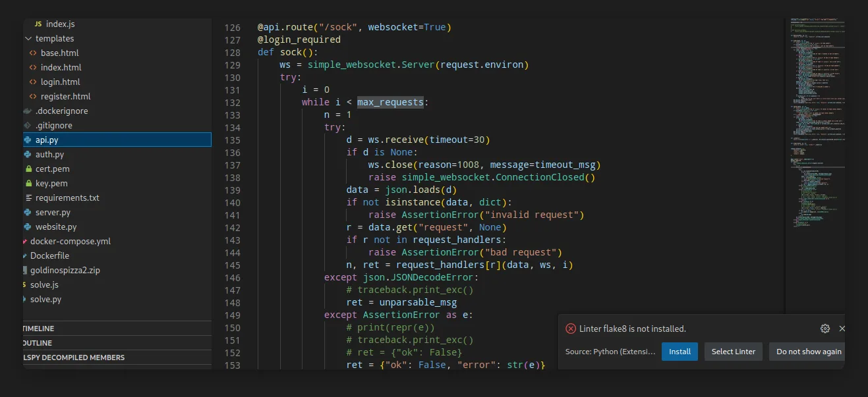Click the red error icon in notification
The width and height of the screenshot is (868, 397).
(x=571, y=329)
